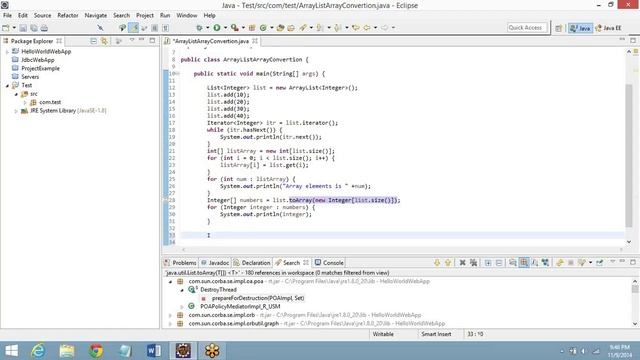This screenshot has width=640, height=360.
Task: Open the Debug button dropdown arrow
Action: pos(207,28)
